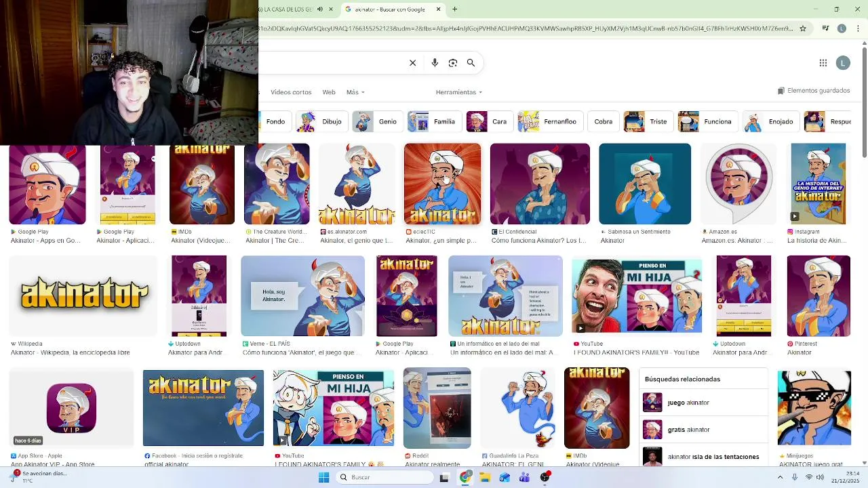
Task: Filter images by 'Genio' chip
Action: (378, 122)
